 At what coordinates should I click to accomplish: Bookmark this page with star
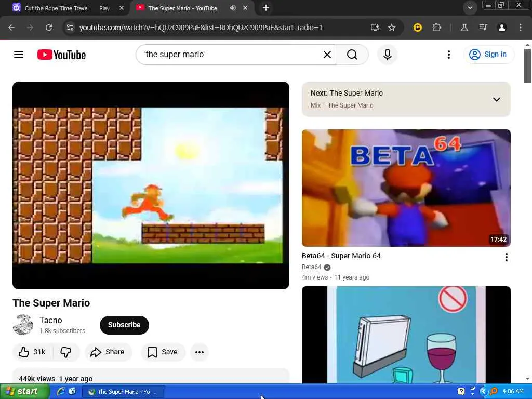coord(392,28)
